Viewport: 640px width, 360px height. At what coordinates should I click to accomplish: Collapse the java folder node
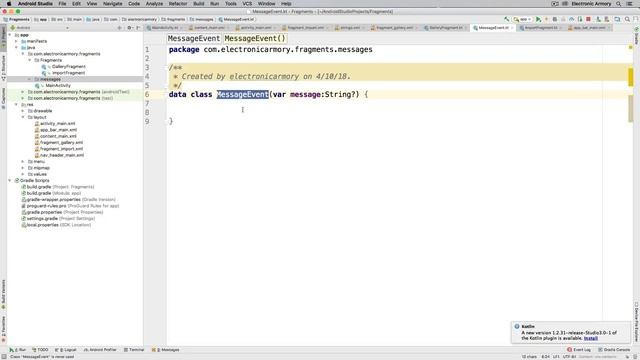[17, 48]
